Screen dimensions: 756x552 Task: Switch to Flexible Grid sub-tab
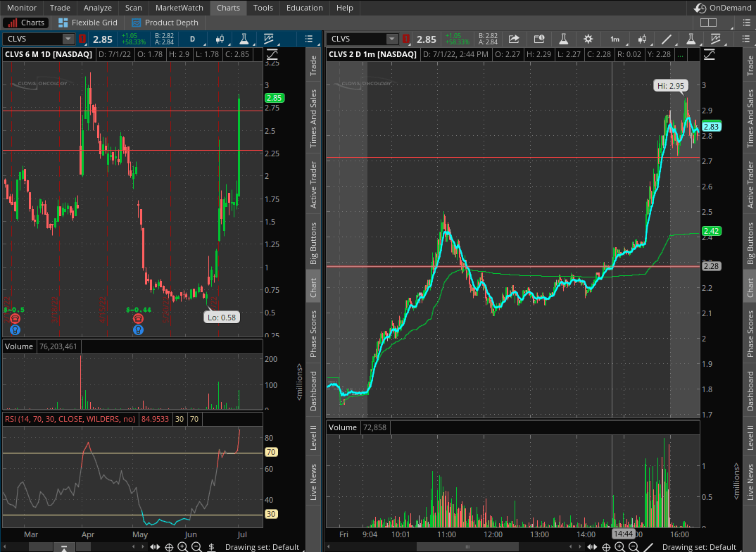88,23
